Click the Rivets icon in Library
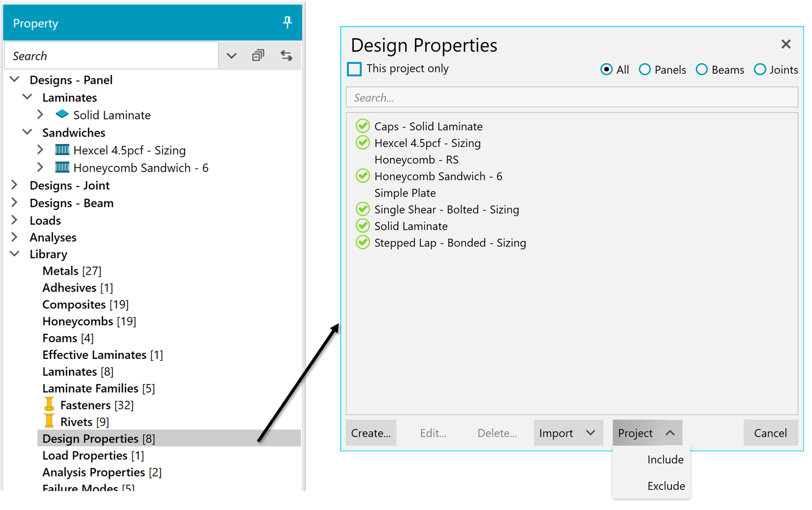Image resolution: width=812 pixels, height=510 pixels. coord(49,421)
